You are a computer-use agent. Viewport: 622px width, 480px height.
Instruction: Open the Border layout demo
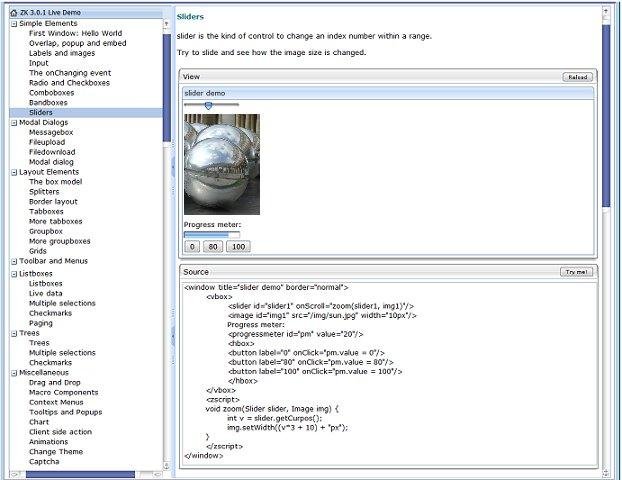tap(53, 202)
